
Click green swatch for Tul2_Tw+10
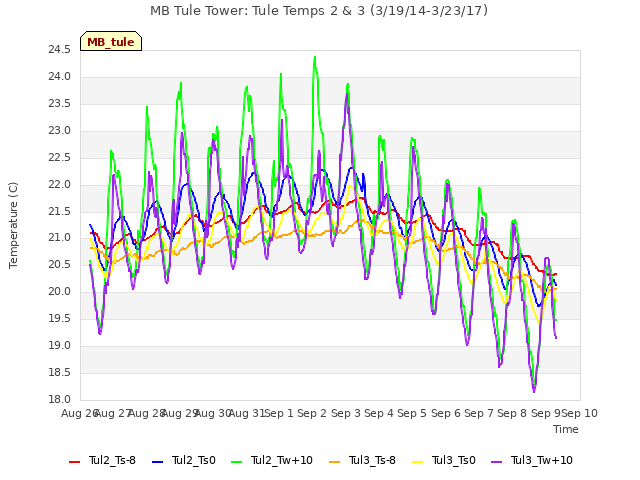(236, 462)
